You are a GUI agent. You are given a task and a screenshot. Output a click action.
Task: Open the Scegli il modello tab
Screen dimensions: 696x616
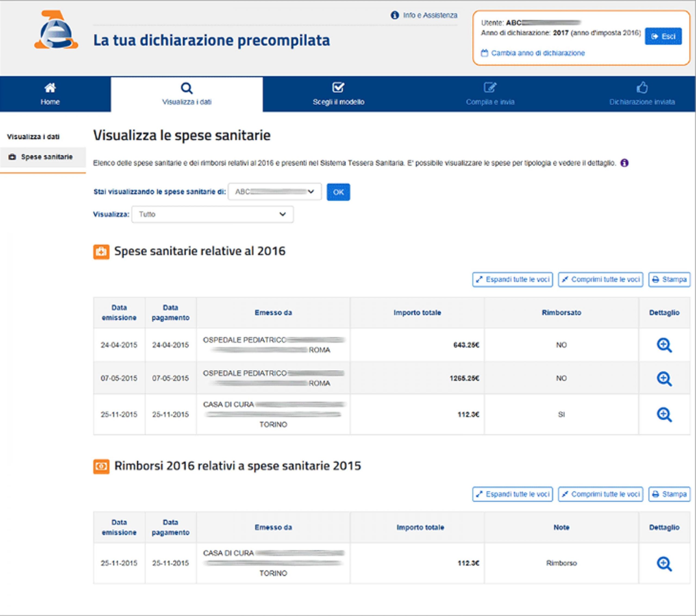tap(338, 94)
